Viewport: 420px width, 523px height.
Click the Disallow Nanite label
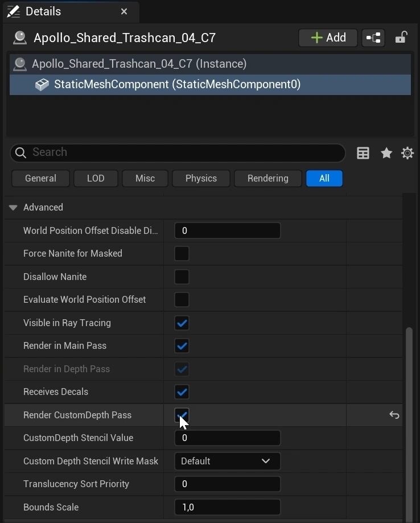[55, 277]
